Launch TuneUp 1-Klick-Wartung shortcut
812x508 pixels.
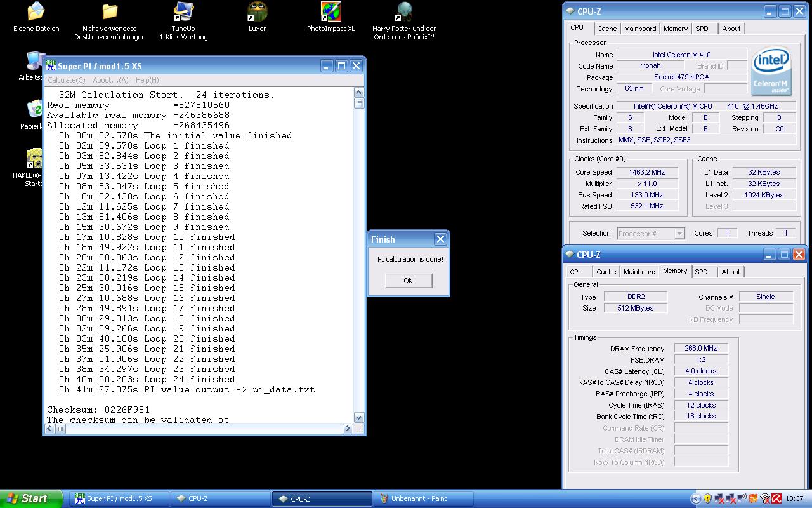[183, 11]
